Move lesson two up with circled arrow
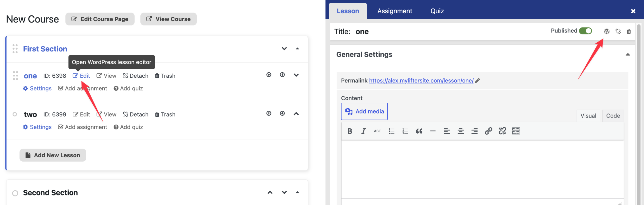The width and height of the screenshot is (644, 205). (x=269, y=113)
